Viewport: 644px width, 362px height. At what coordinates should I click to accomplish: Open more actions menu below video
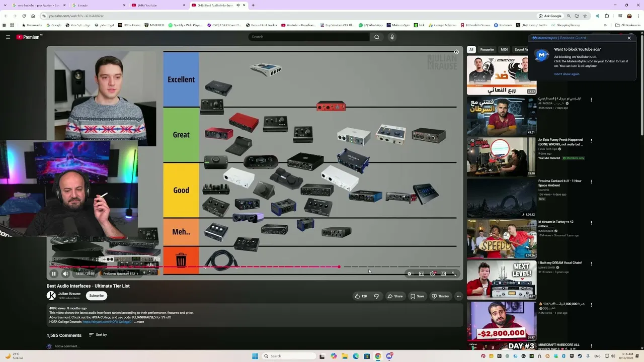(458, 296)
